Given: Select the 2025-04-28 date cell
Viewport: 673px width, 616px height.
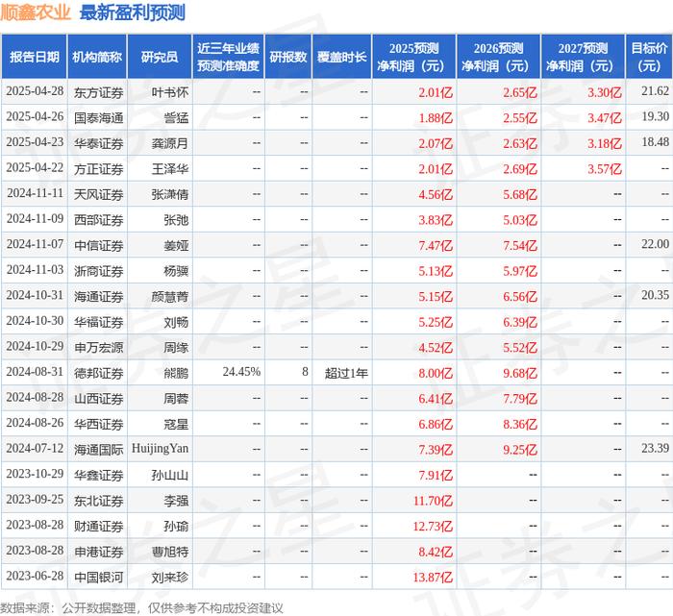Looking at the screenshot, I should (x=35, y=91).
